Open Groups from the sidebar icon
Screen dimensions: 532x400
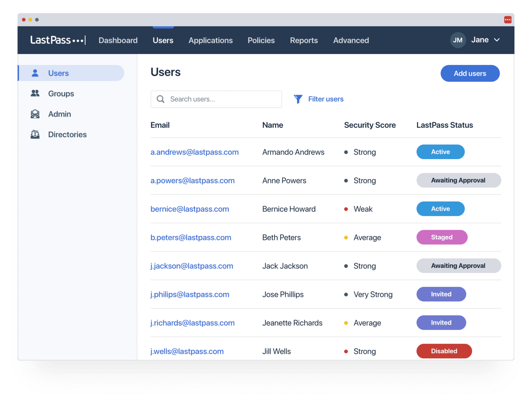(x=35, y=93)
